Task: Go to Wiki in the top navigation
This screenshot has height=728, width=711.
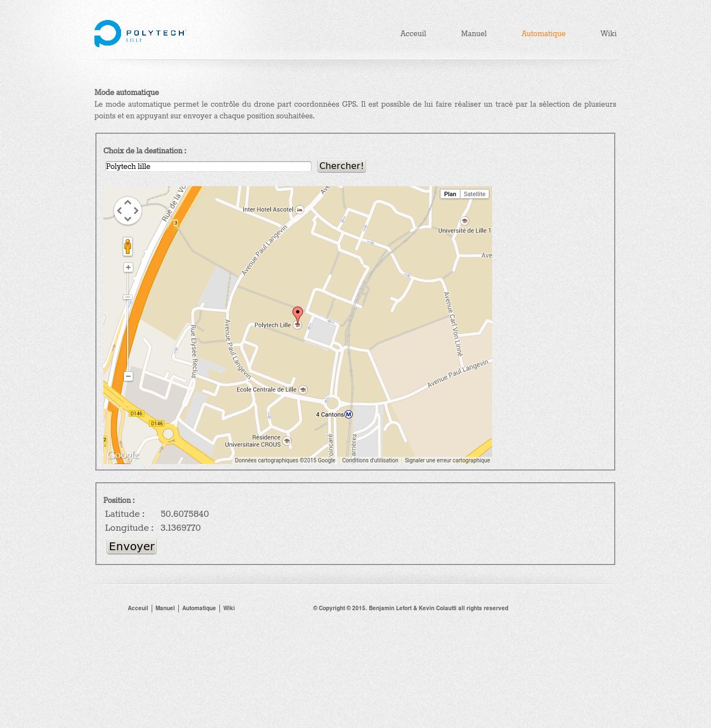Action: 608,33
